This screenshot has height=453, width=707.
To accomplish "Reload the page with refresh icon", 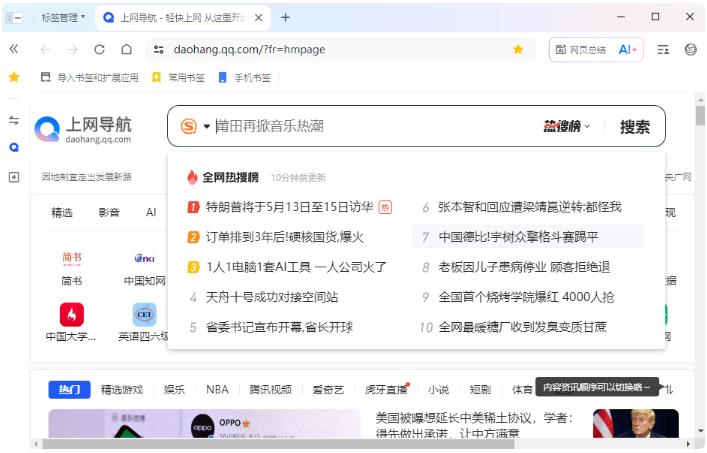I will click(99, 50).
